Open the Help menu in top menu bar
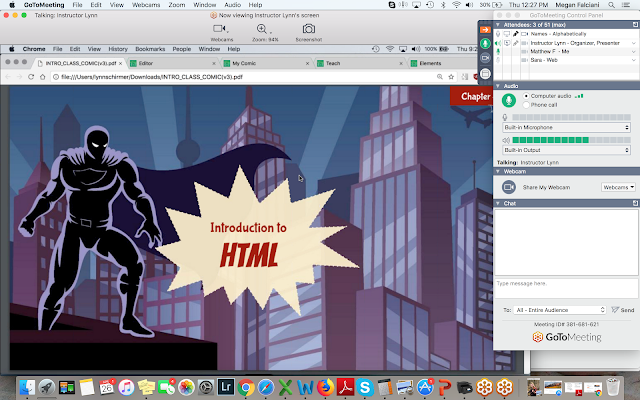The width and height of the screenshot is (640, 400). coord(255,5)
